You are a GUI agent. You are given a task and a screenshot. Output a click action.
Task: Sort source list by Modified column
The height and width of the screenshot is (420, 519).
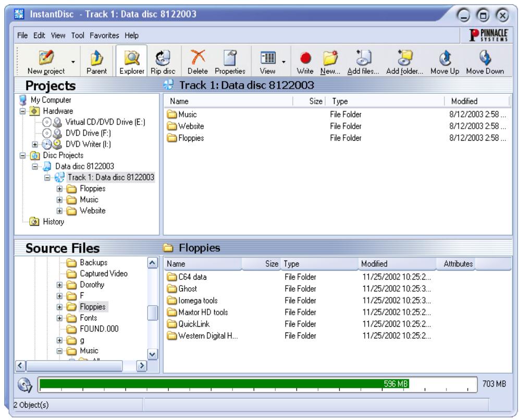[x=397, y=264]
